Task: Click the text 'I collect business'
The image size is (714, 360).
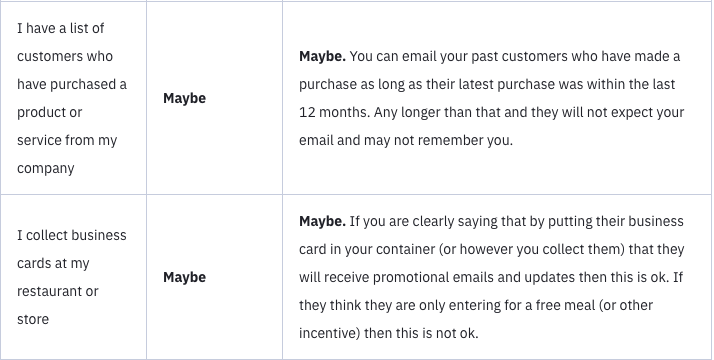Action: pos(72,235)
